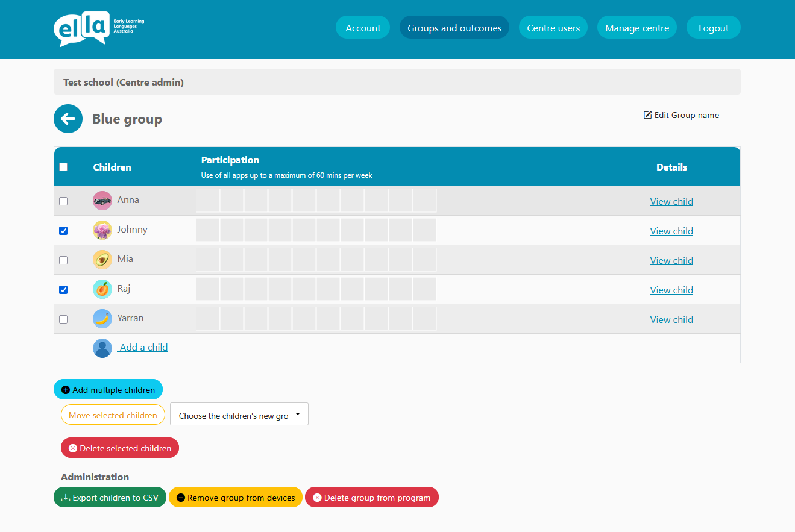Go to Manage centre page

point(636,28)
